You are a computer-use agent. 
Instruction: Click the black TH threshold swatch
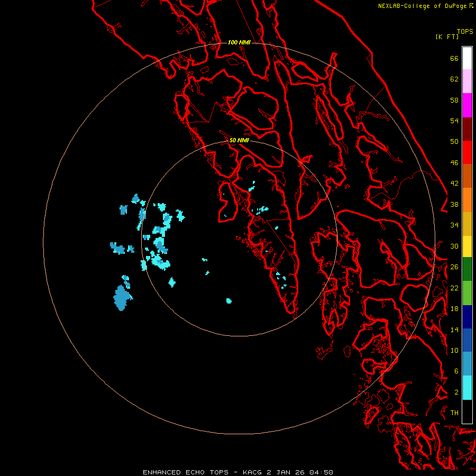pos(467,411)
